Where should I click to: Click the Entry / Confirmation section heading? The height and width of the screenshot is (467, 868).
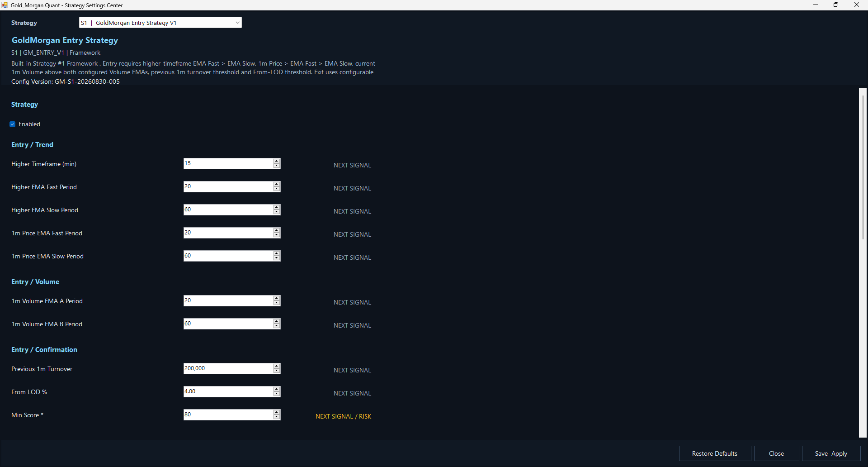[x=44, y=350]
